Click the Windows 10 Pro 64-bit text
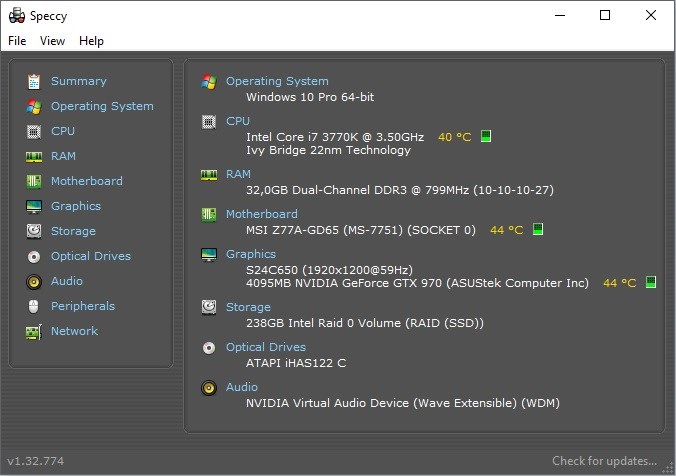 pos(310,97)
